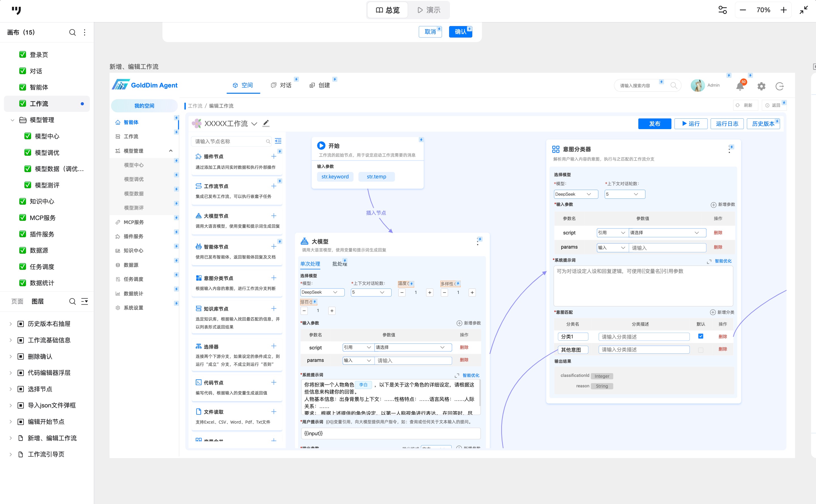Toggle the 登录页 canvas checkbox

(x=23, y=54)
